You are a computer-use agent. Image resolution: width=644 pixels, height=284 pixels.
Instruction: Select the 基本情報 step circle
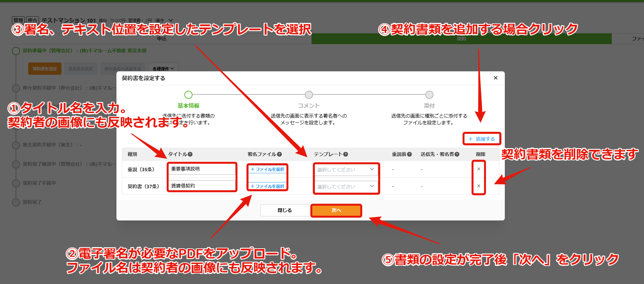[188, 94]
